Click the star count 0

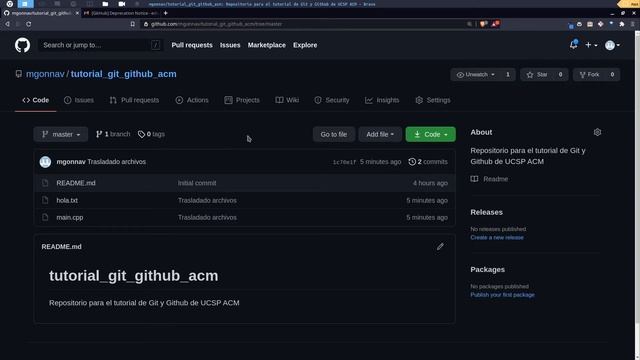[560, 75]
